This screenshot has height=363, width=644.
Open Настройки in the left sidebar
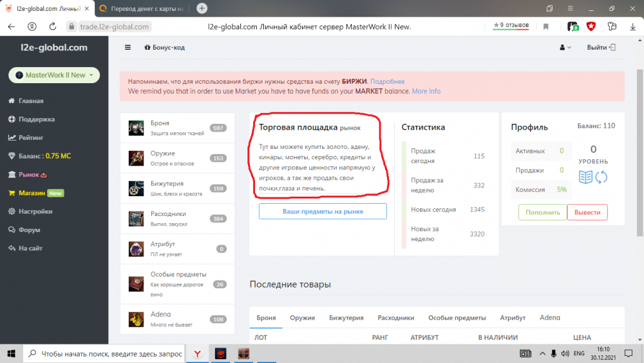[35, 211]
